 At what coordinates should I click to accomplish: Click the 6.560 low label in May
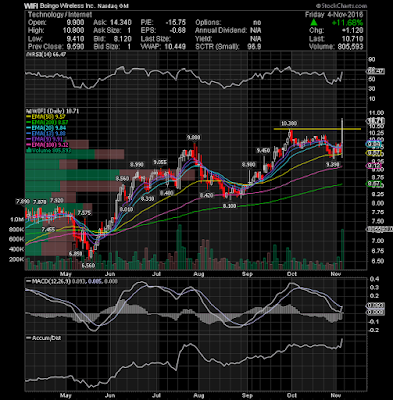(x=88, y=266)
